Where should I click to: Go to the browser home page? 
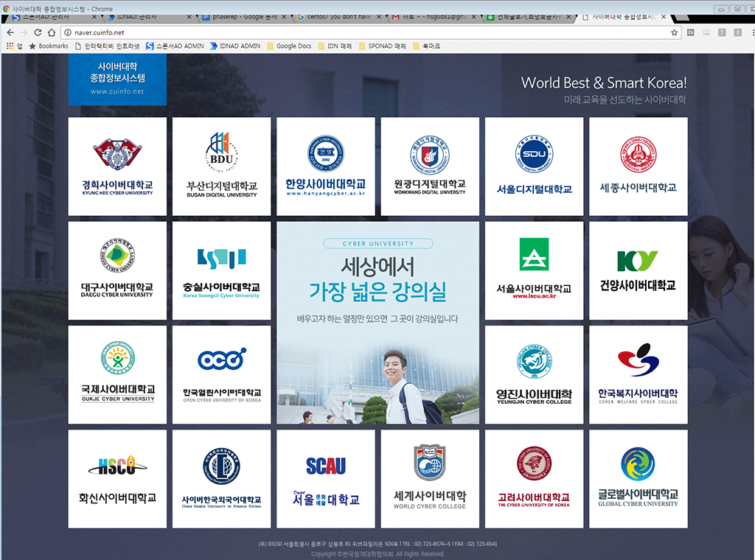52,32
